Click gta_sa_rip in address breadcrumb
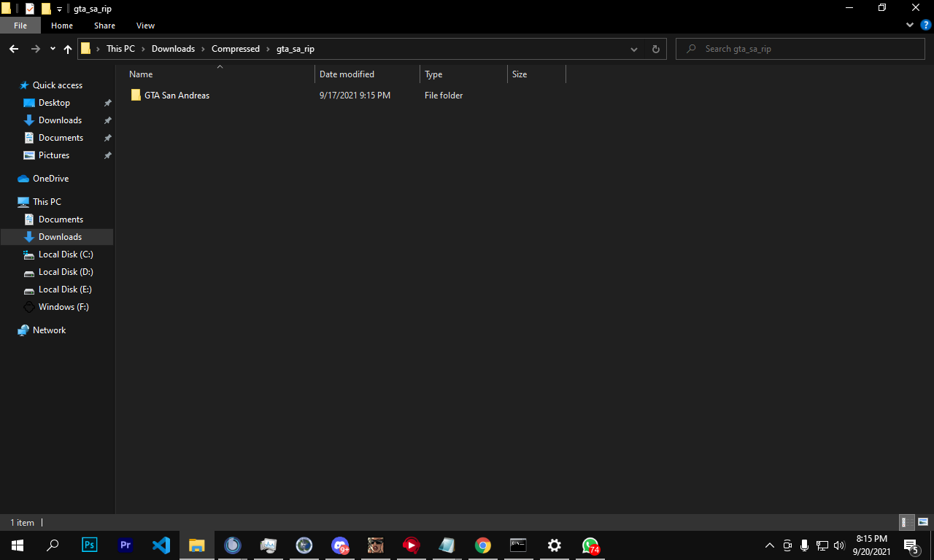 tap(296, 49)
